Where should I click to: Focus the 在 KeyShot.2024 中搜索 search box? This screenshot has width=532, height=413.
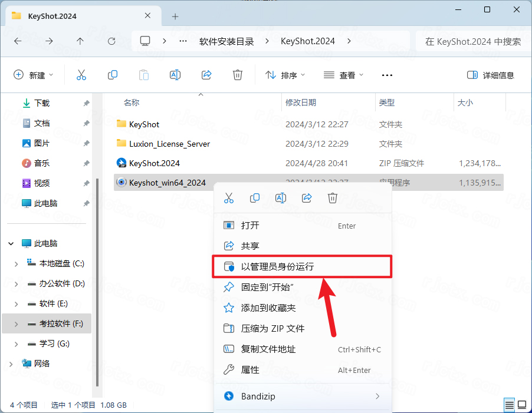pos(473,41)
